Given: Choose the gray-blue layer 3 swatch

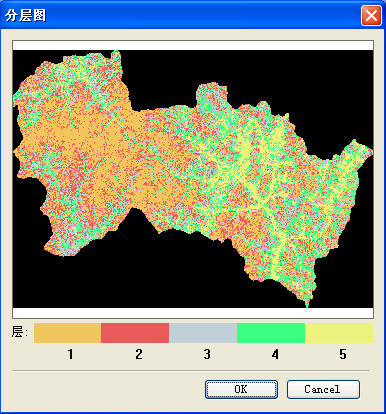Looking at the screenshot, I should click(x=203, y=333).
